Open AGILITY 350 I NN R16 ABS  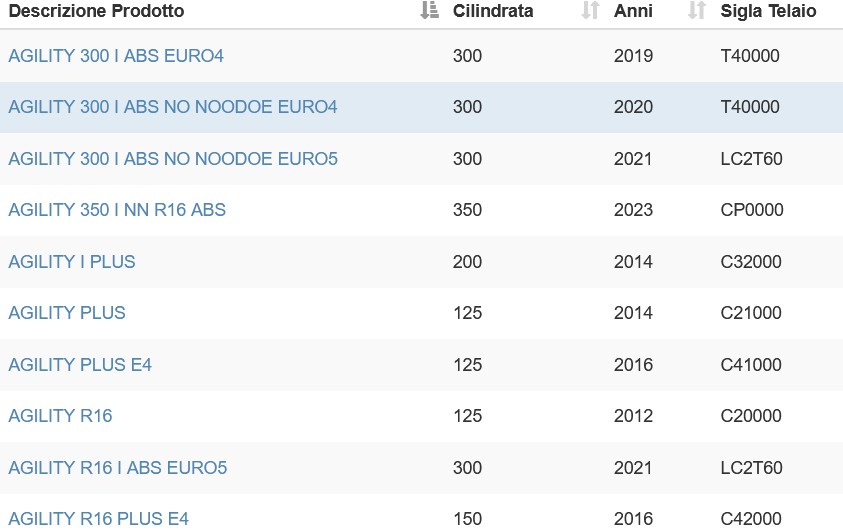(117, 210)
